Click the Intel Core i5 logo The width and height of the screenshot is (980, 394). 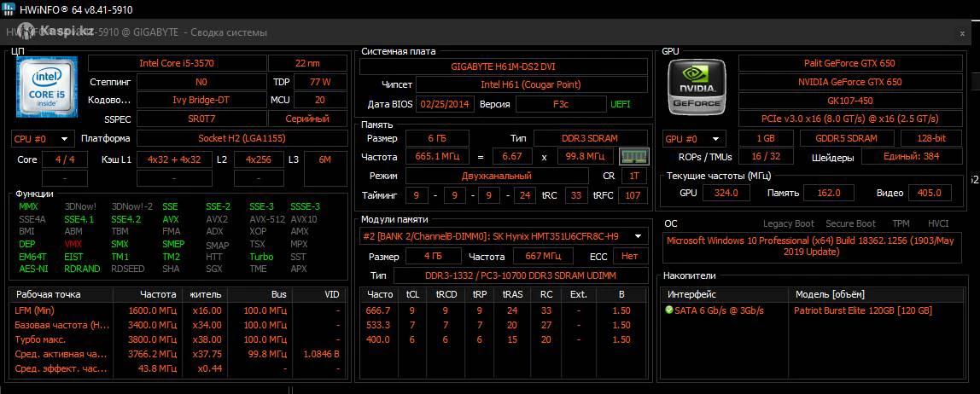[x=47, y=87]
